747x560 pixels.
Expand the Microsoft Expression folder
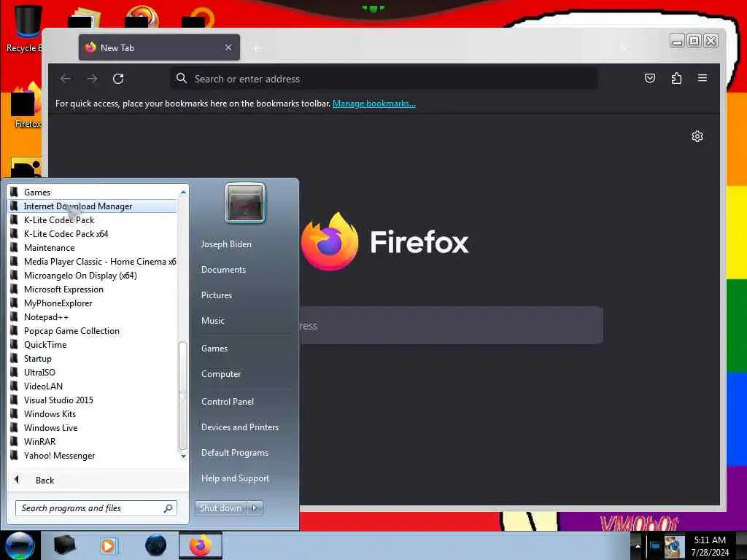pyautogui.click(x=93, y=289)
